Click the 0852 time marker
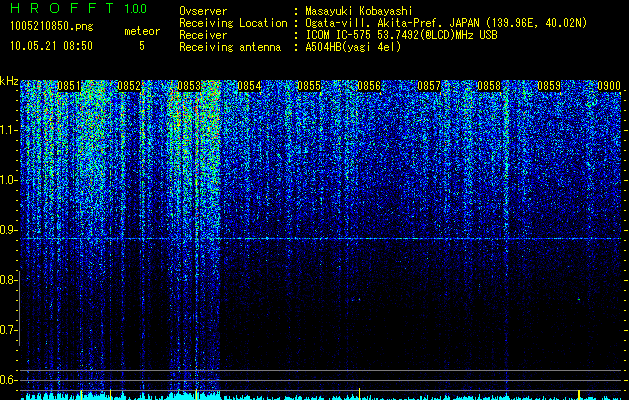 pos(129,86)
